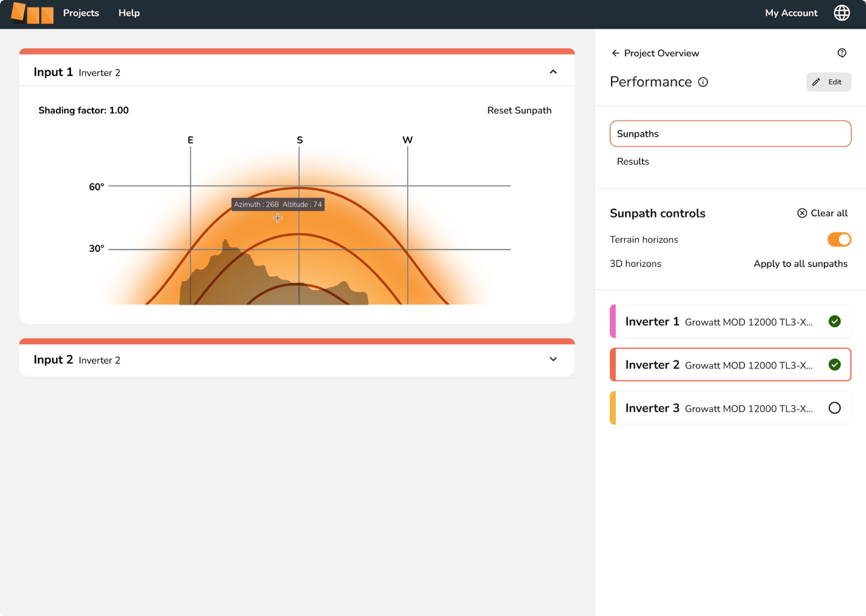Click the W direction label
The height and width of the screenshot is (616, 866).
pyautogui.click(x=408, y=140)
